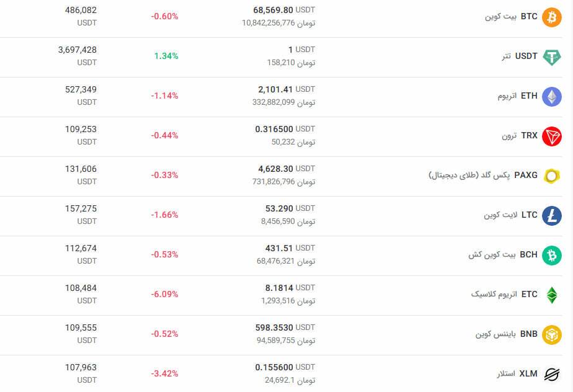The image size is (573, 392).
Task: Open the Tron TRX row
Action: coord(285,136)
